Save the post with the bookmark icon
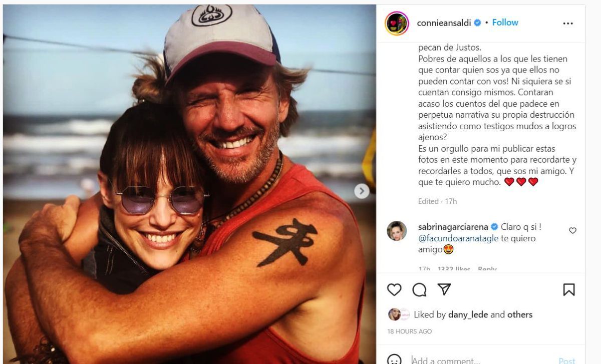This screenshot has height=364, width=601. [569, 289]
